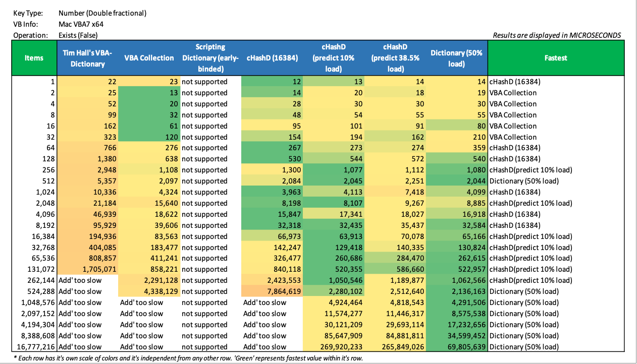Screen dimensions: 637x364
Task: Click the Items cell for 16,777,216
Action: (x=35, y=347)
